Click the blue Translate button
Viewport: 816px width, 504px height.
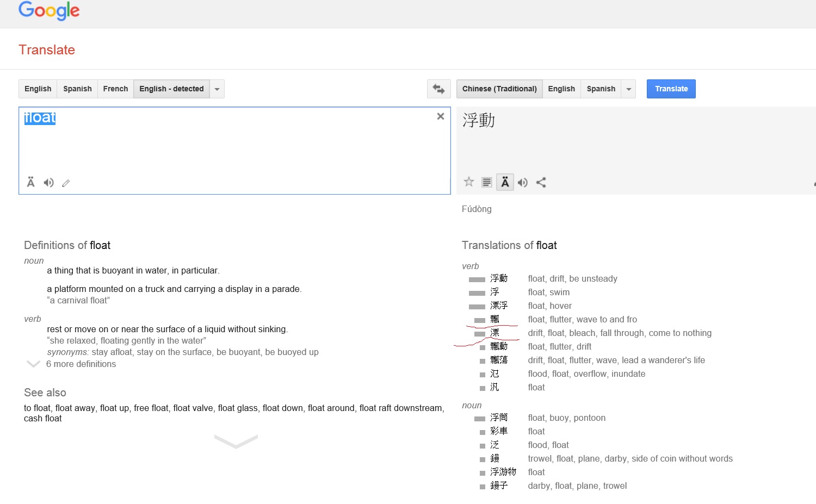tap(671, 89)
